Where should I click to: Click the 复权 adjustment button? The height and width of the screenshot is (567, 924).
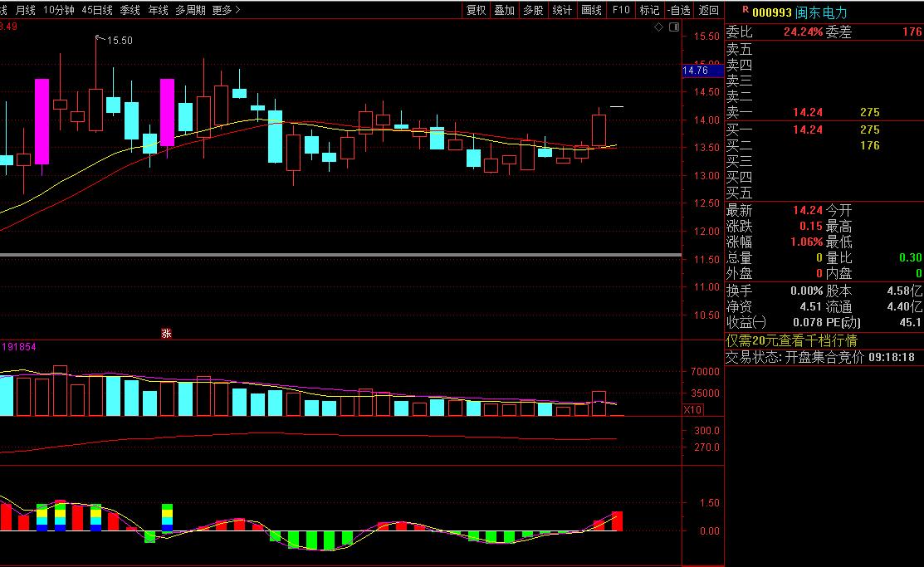pos(476,10)
